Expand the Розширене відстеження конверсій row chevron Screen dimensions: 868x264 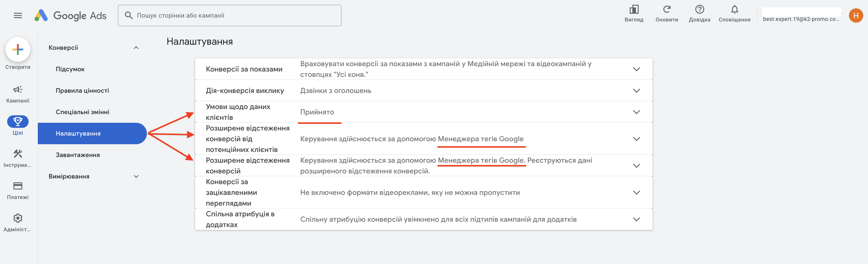click(x=636, y=166)
